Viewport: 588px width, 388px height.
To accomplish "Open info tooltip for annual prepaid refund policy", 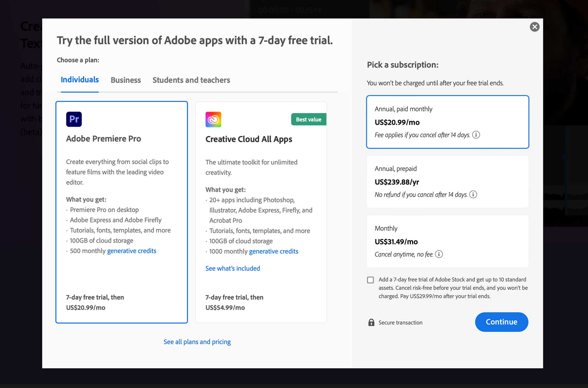I will [x=473, y=194].
